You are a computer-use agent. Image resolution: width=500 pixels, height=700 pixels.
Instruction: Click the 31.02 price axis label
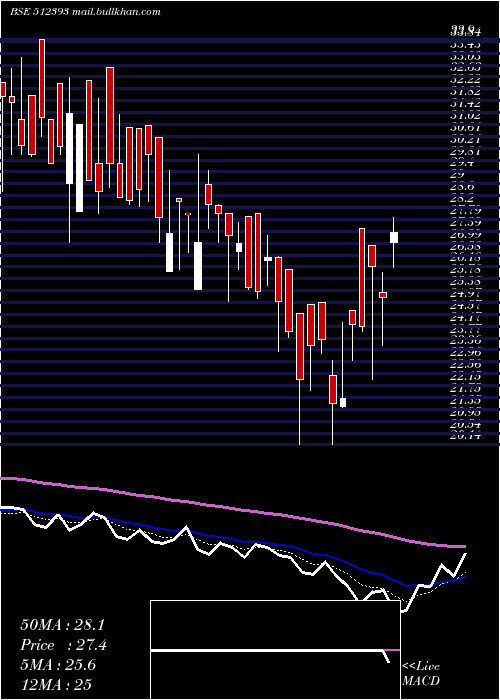(465, 116)
